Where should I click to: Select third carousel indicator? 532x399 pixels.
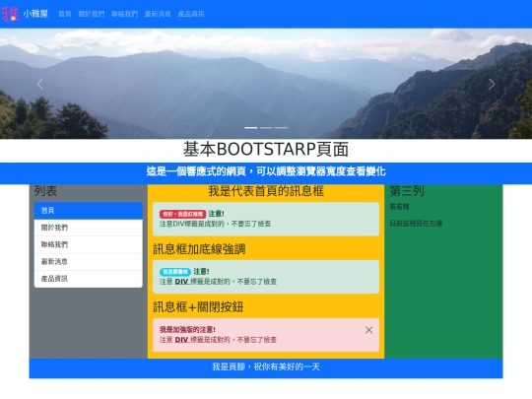[281, 127]
